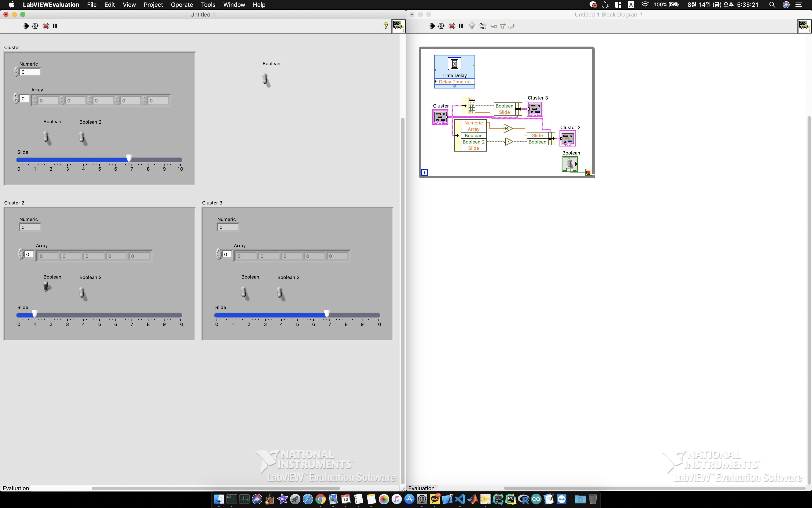Select the Time Delay Express VI hourglass
The image size is (812, 508).
pos(454,63)
